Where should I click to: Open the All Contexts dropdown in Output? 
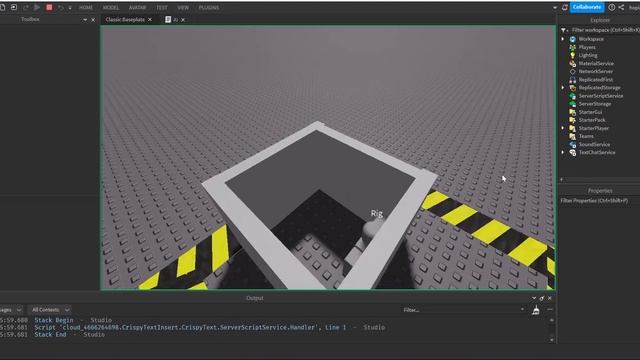(50, 310)
